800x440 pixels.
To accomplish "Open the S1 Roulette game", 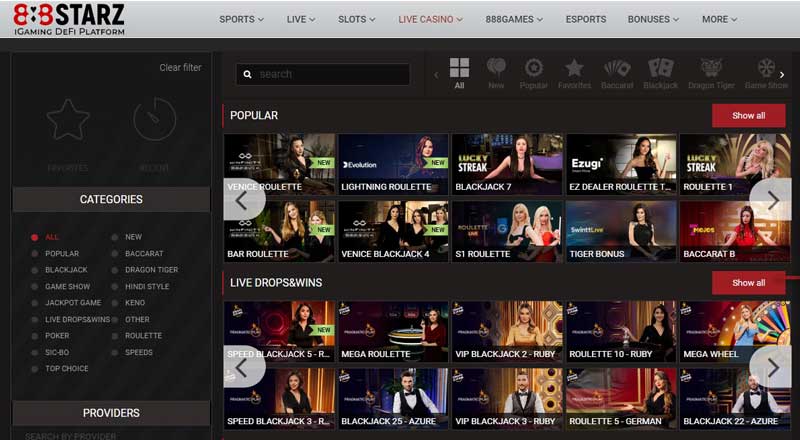I will coord(508,231).
